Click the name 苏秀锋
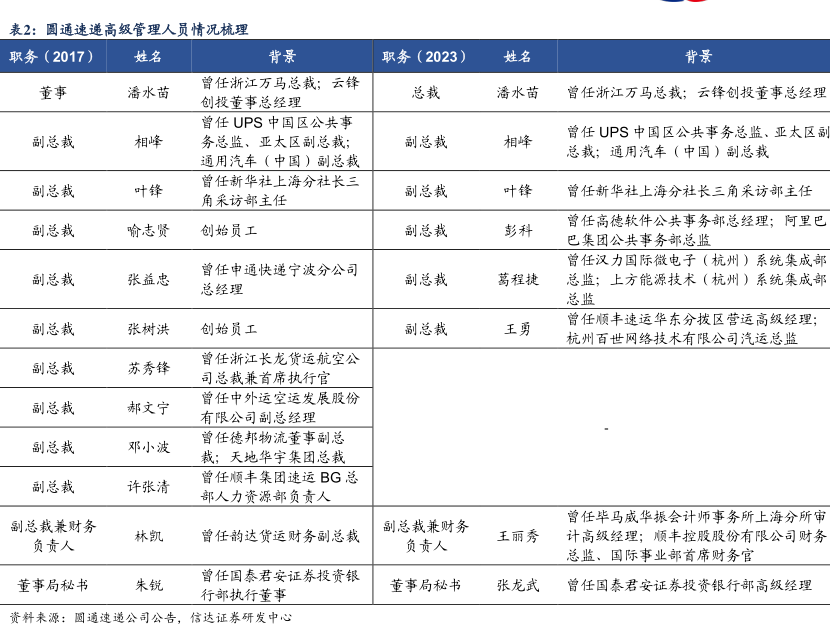Image resolution: width=830 pixels, height=636 pixels. click(148, 369)
